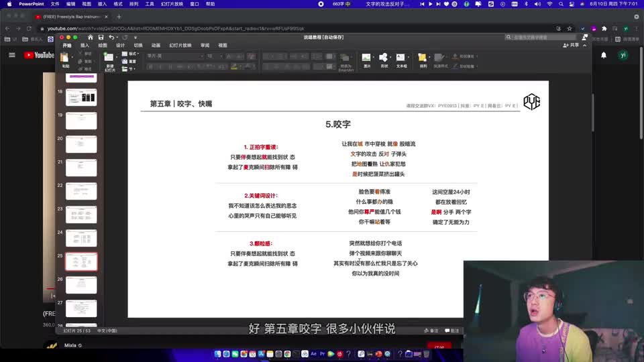Click the YouTube logo
The width and height of the screenshot is (644, 362).
(39, 55)
